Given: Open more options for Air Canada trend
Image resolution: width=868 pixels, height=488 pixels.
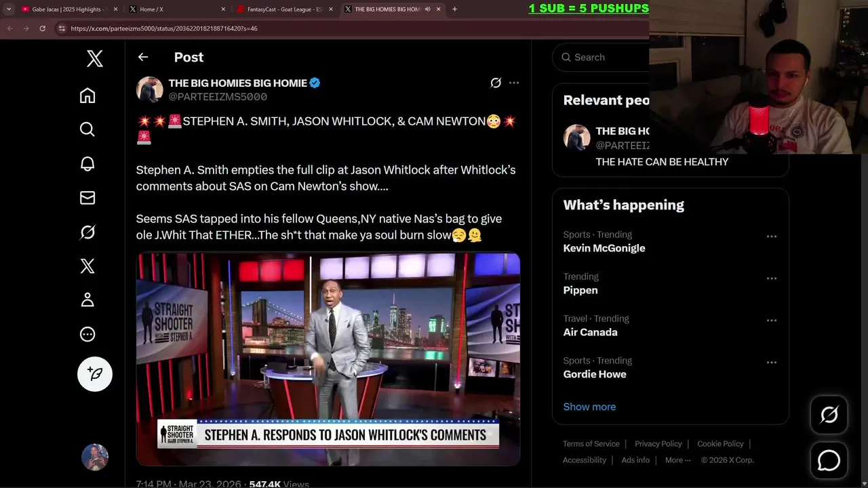Looking at the screenshot, I should 772,321.
